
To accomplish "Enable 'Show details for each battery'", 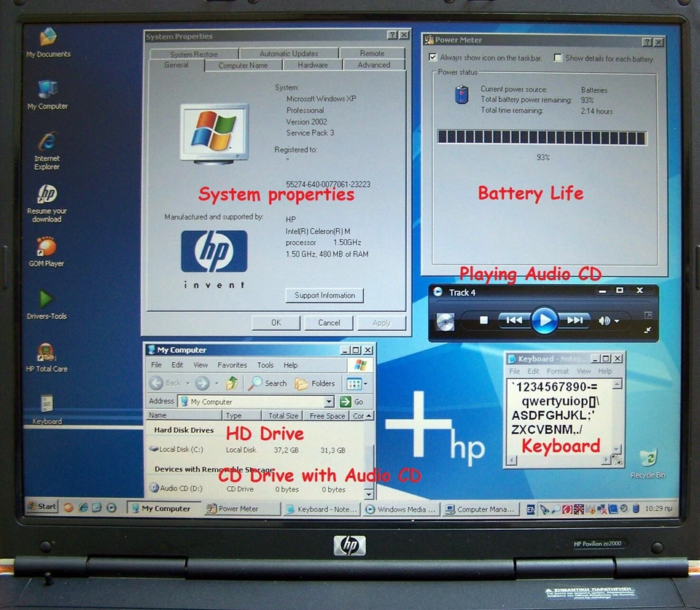I will (558, 58).
